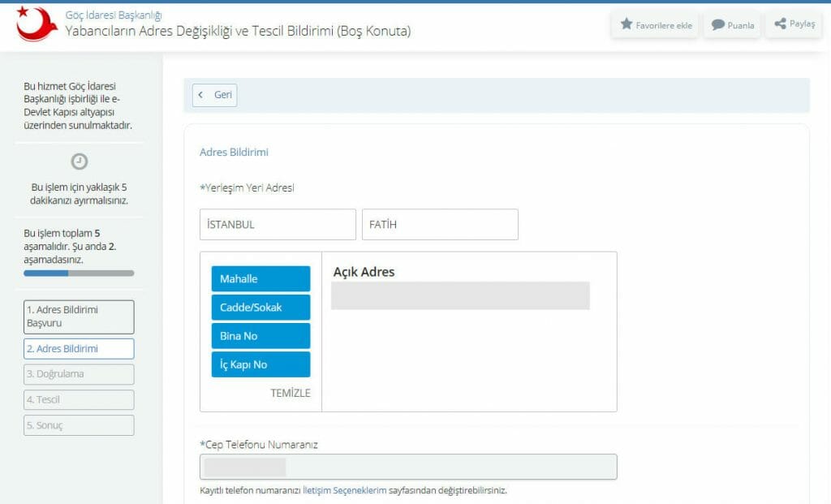Image resolution: width=831 pixels, height=504 pixels.
Task: Select step 3 Doğrulama
Action: point(79,374)
